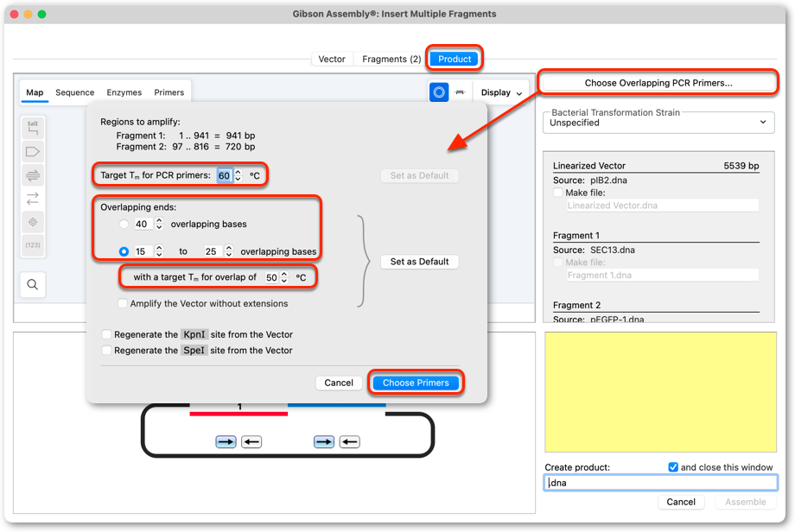Open the Display dropdown menu
Screen dimensions: 795x532
(x=501, y=92)
